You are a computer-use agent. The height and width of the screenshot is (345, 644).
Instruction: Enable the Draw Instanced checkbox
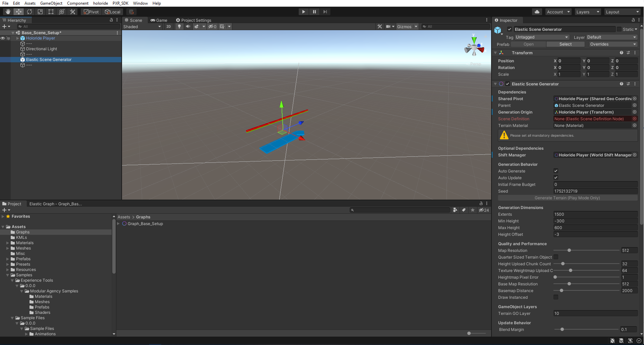pyautogui.click(x=556, y=297)
